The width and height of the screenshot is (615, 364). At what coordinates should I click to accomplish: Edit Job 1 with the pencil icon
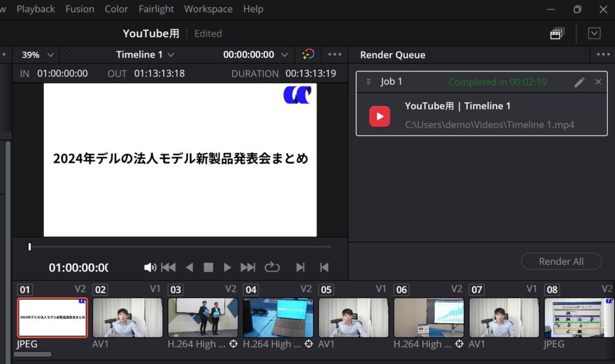click(x=579, y=82)
